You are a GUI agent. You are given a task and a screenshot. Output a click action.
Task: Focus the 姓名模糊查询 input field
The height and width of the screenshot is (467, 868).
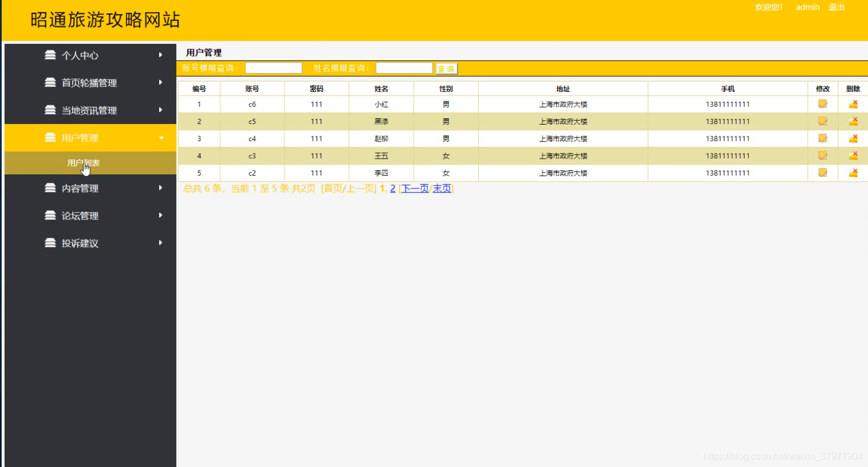click(x=404, y=68)
